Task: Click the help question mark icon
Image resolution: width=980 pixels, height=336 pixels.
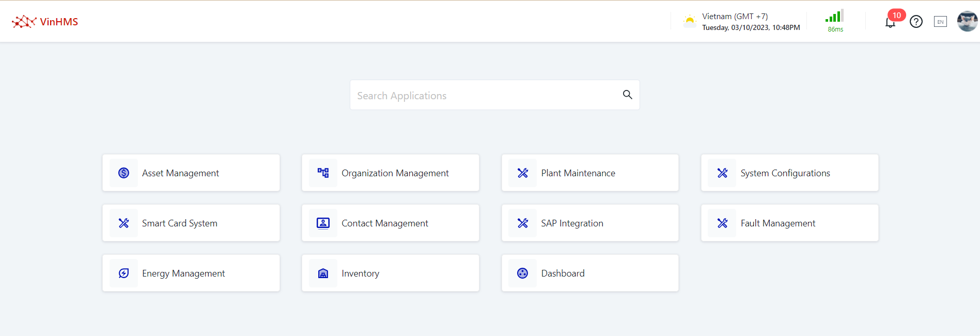Action: (916, 22)
